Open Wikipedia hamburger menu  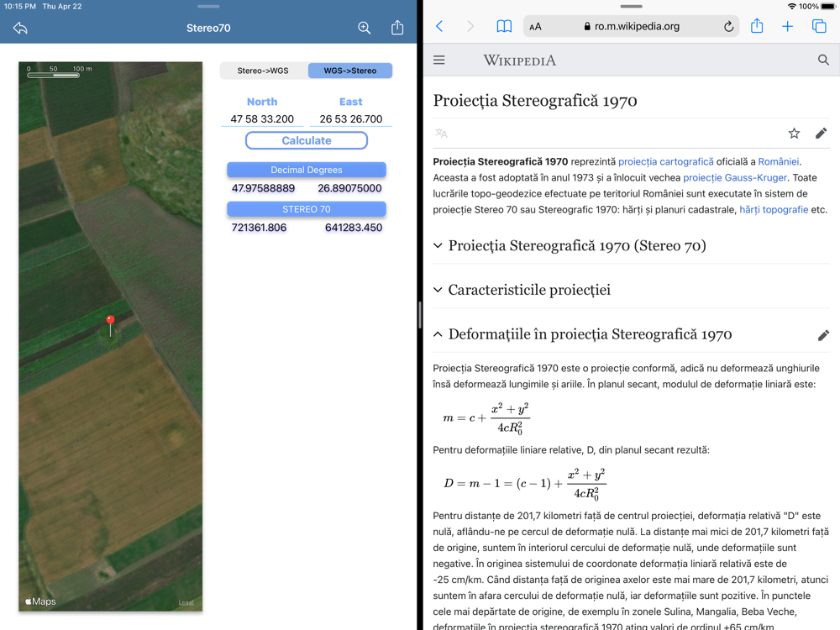pos(438,60)
